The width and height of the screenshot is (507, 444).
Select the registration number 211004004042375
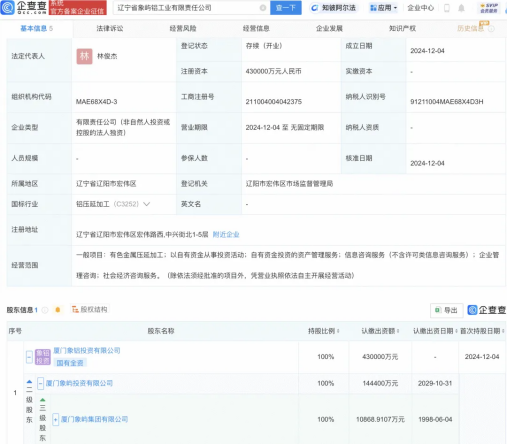click(x=274, y=101)
